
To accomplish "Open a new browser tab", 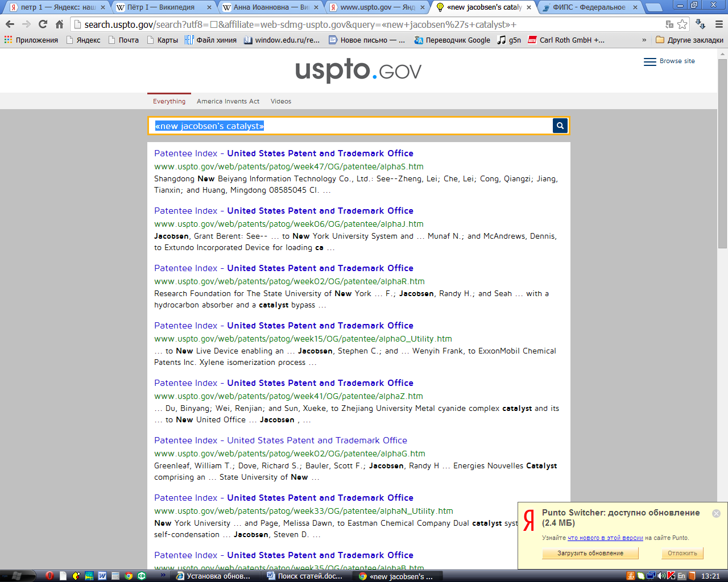I will tap(654, 7).
